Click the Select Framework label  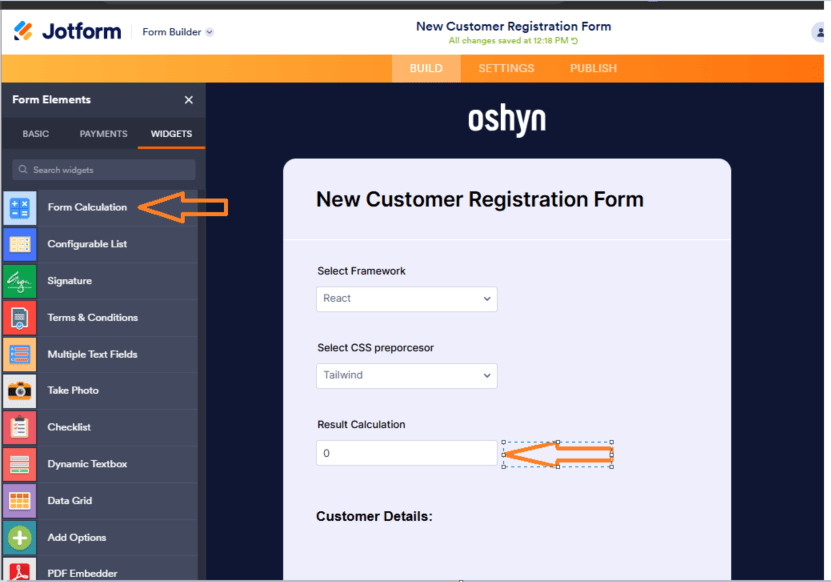(x=361, y=271)
